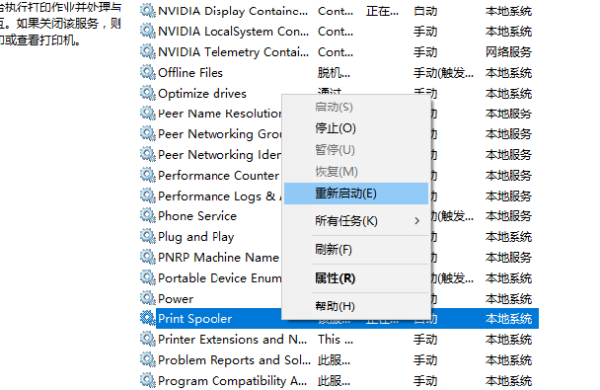The width and height of the screenshot is (600, 390).
Task: Select the Phone Service name
Action: coord(197,216)
